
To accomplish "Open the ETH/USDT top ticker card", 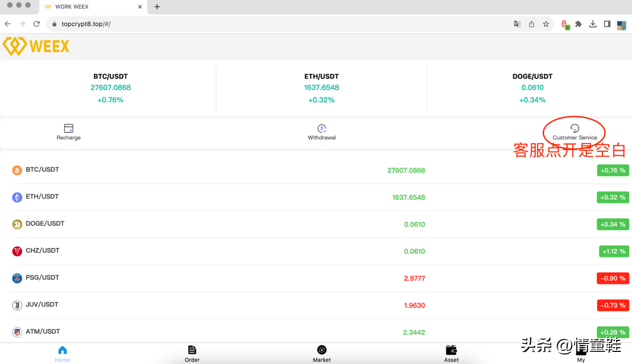I will pos(321,88).
